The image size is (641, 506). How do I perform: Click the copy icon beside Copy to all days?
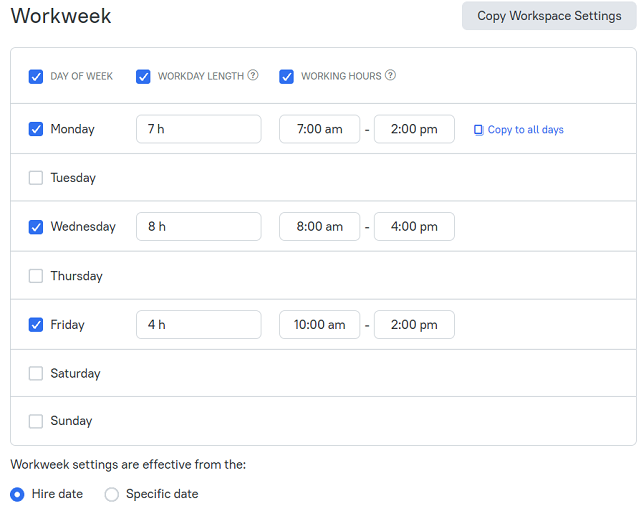pyautogui.click(x=478, y=130)
